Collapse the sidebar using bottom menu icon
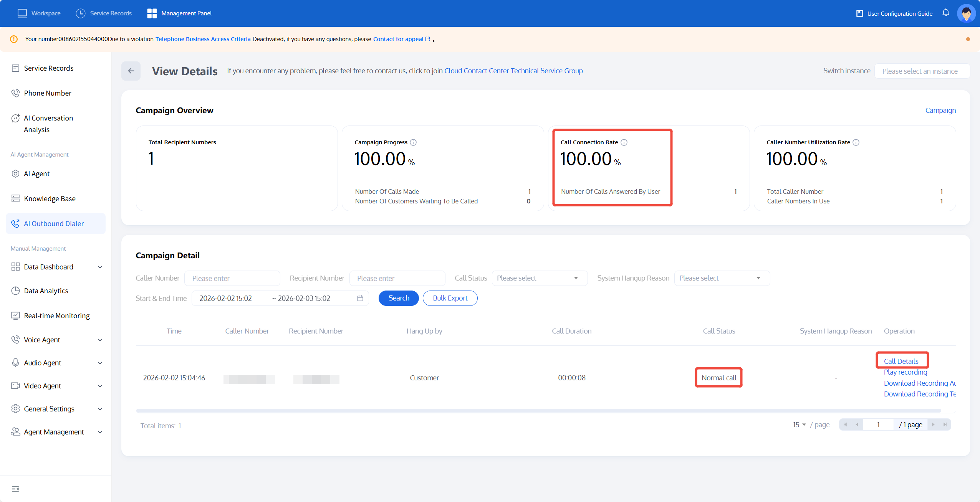 [15, 489]
